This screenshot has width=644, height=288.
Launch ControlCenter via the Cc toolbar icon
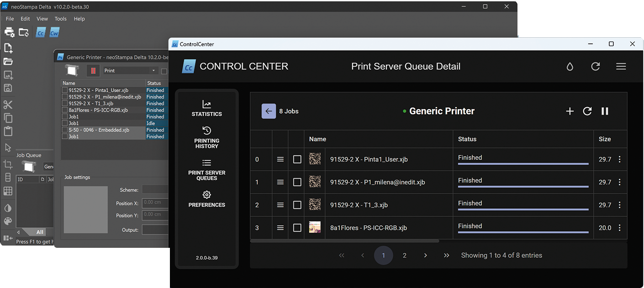(41, 32)
